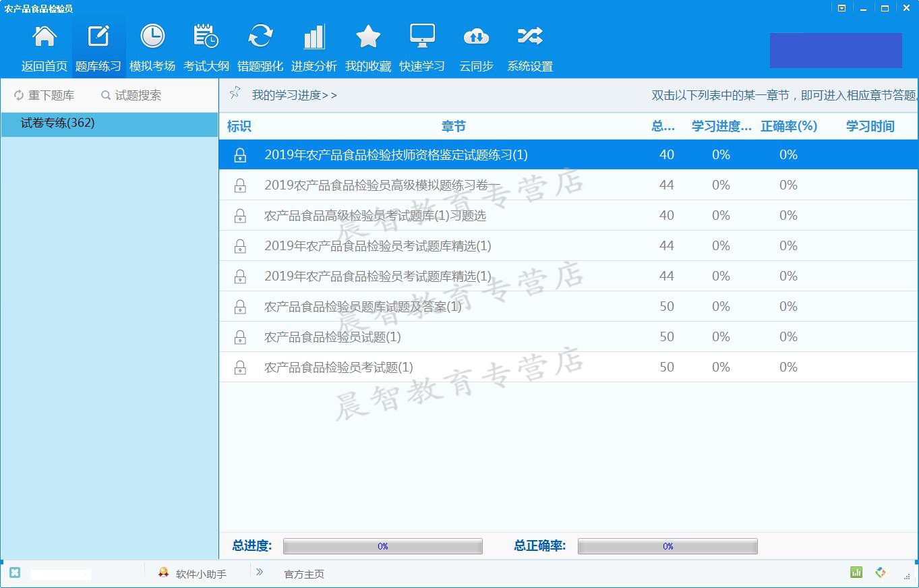Viewport: 919px width, 588px height.
Task: Open 我的学习进度>> link
Action: 295,95
